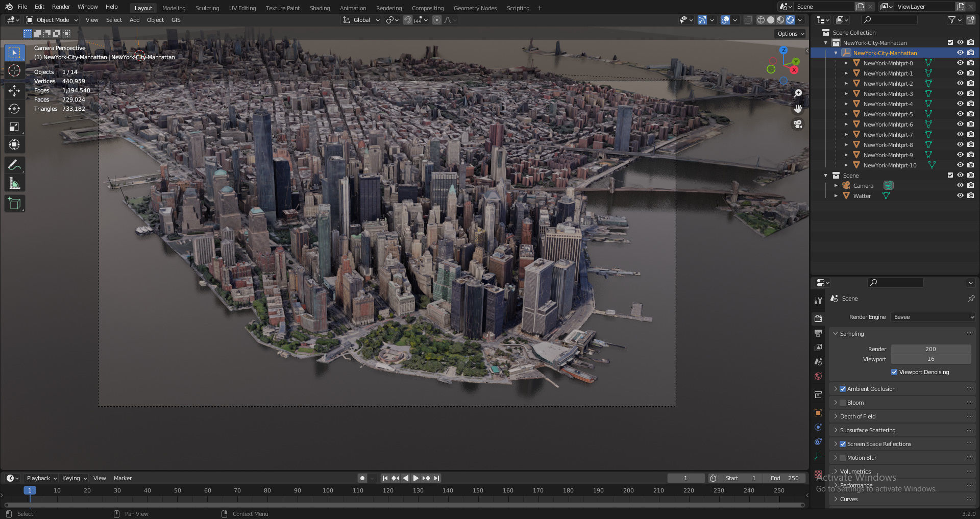Hide NewYork-Mnhtprt-5 in viewport
Screen dimensions: 980x519
[960, 114]
